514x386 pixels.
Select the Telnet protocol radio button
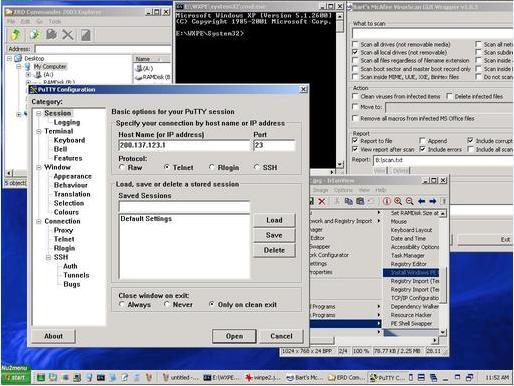167,167
